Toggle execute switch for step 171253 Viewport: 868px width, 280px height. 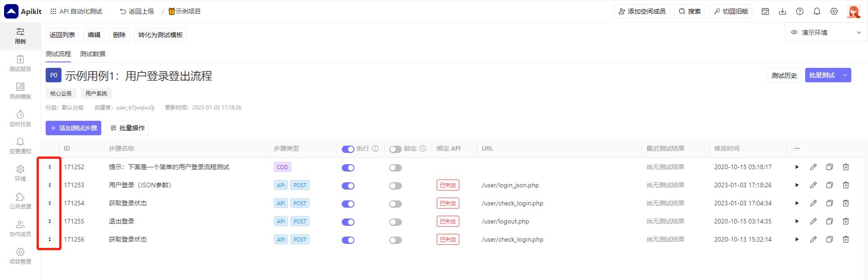(x=348, y=185)
